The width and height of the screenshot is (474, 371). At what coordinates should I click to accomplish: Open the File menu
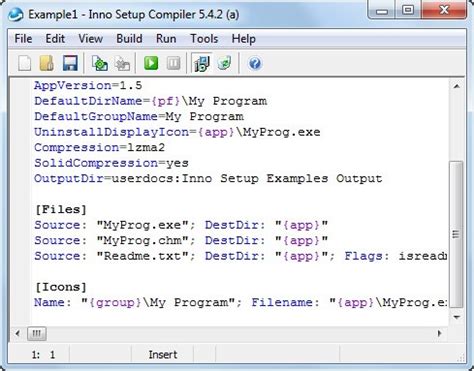tap(23, 39)
